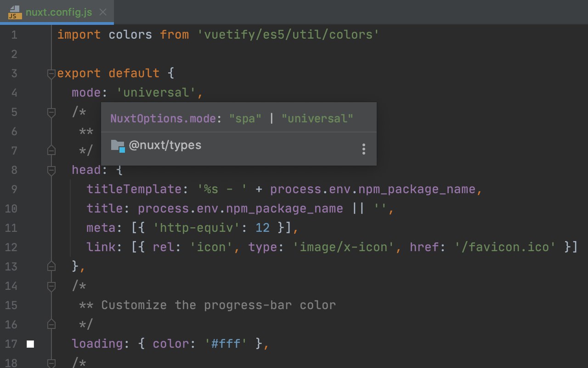
Task: Click the fold end marker on line 16
Action: (51, 325)
